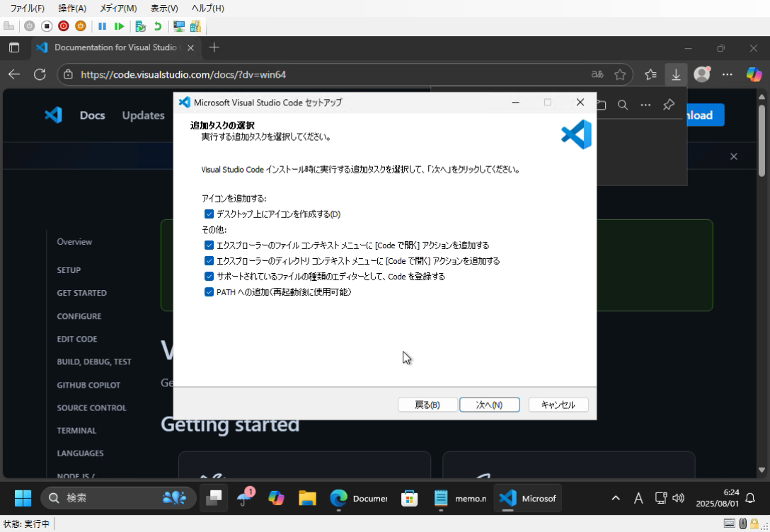770x532 pixels.
Task: Toggle the directory context menu checkbox
Action: (209, 260)
